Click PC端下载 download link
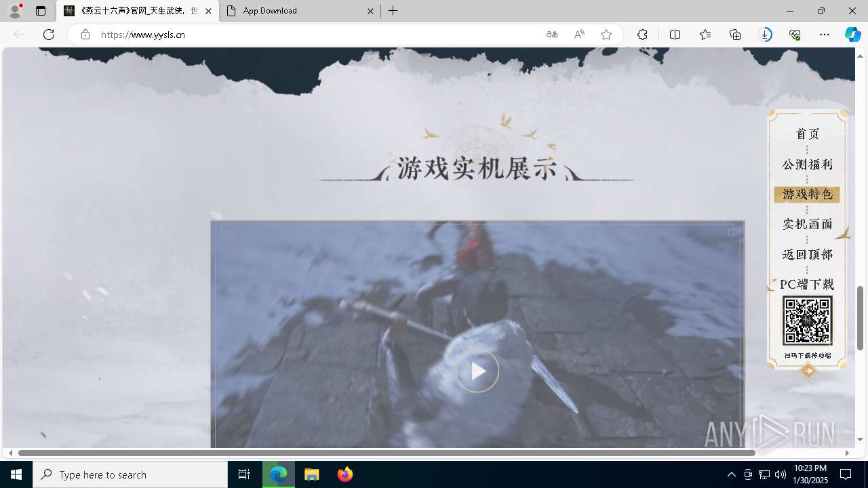The width and height of the screenshot is (868, 488). point(807,285)
